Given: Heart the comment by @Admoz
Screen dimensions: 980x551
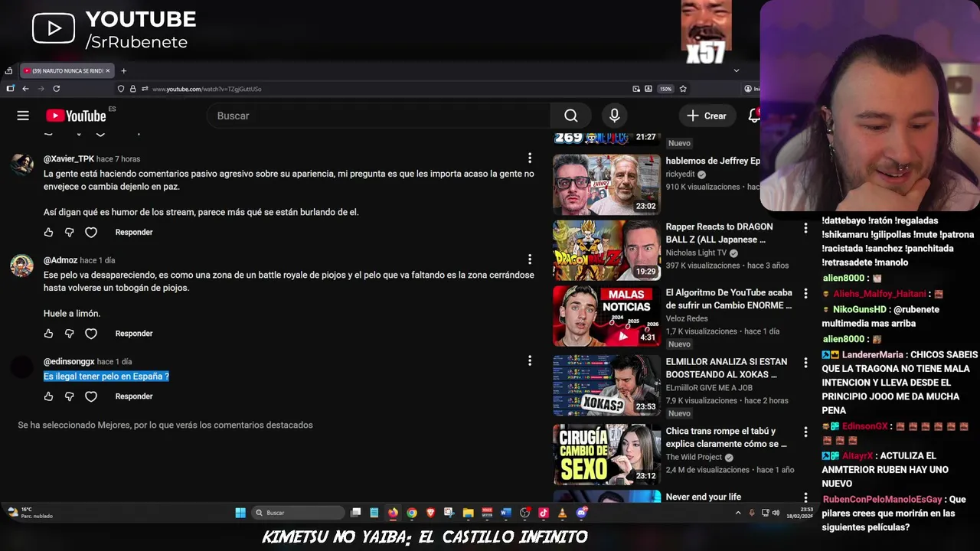Looking at the screenshot, I should click(x=91, y=334).
